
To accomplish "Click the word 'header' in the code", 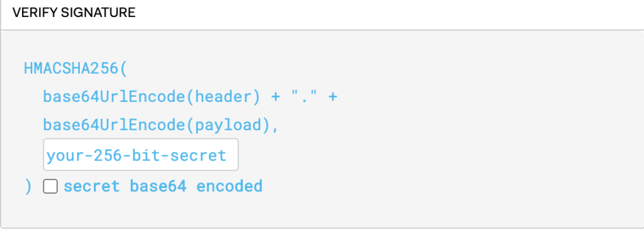I will coord(223,96).
